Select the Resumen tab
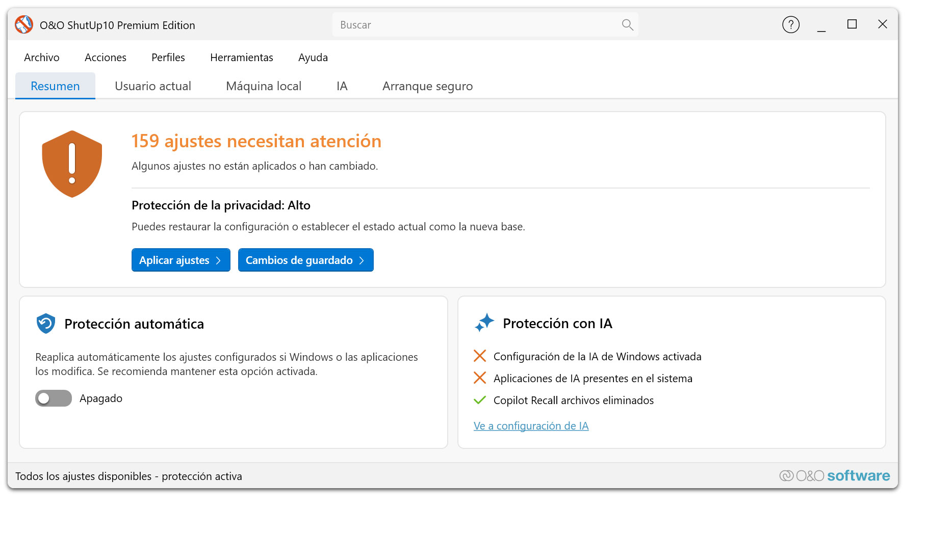This screenshot has width=951, height=560. point(55,86)
